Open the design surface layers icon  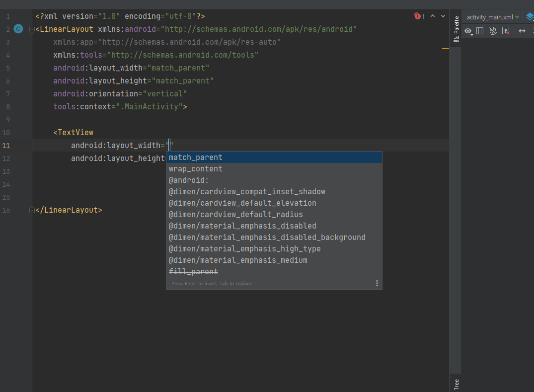(x=530, y=17)
